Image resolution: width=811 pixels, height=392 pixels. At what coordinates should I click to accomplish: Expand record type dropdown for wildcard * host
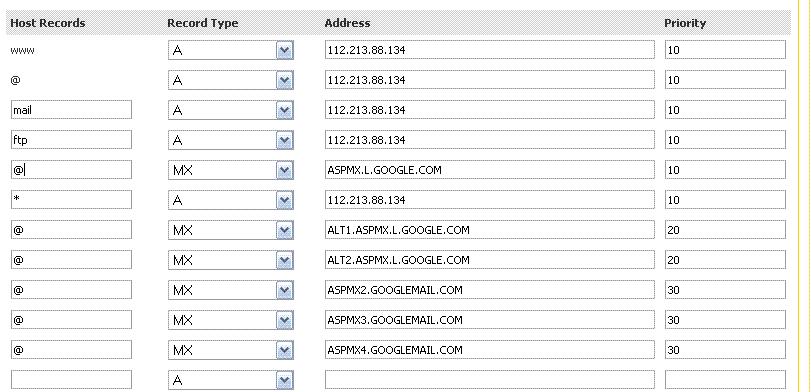point(231,200)
